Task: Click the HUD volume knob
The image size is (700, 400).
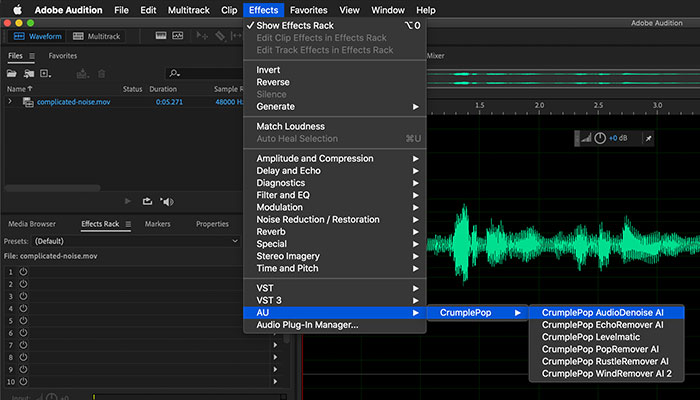Action: 600,138
